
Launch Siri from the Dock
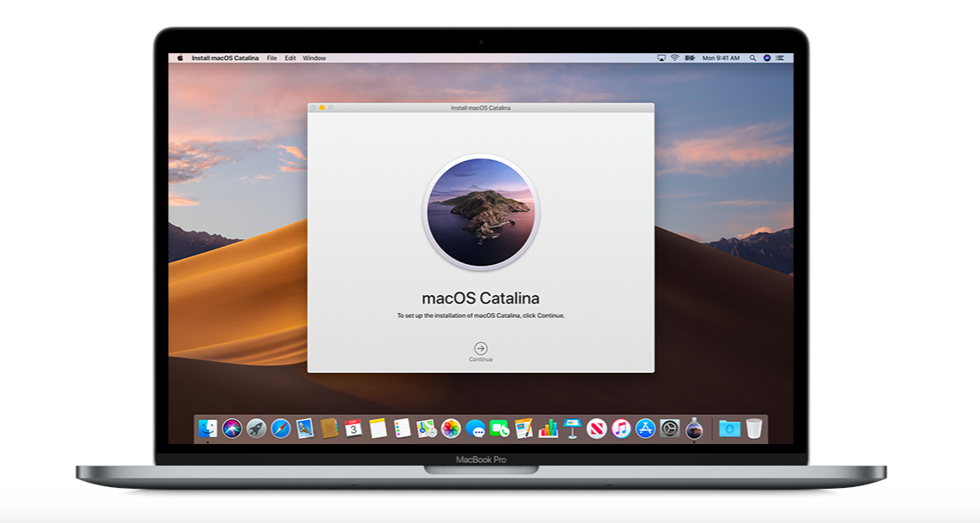click(x=232, y=429)
